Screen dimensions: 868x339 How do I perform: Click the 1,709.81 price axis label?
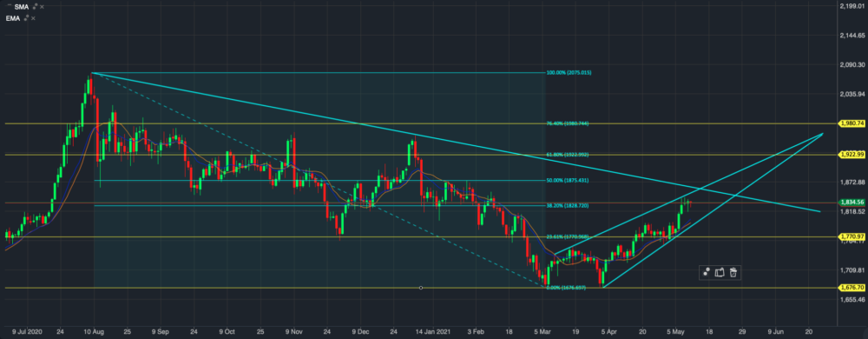pos(852,270)
